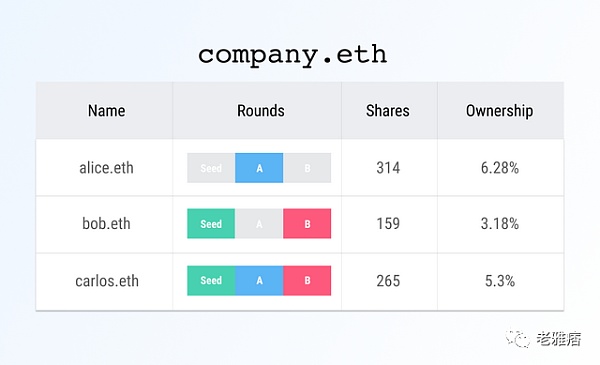
Task: Click the company.eth title
Action: coord(292,55)
